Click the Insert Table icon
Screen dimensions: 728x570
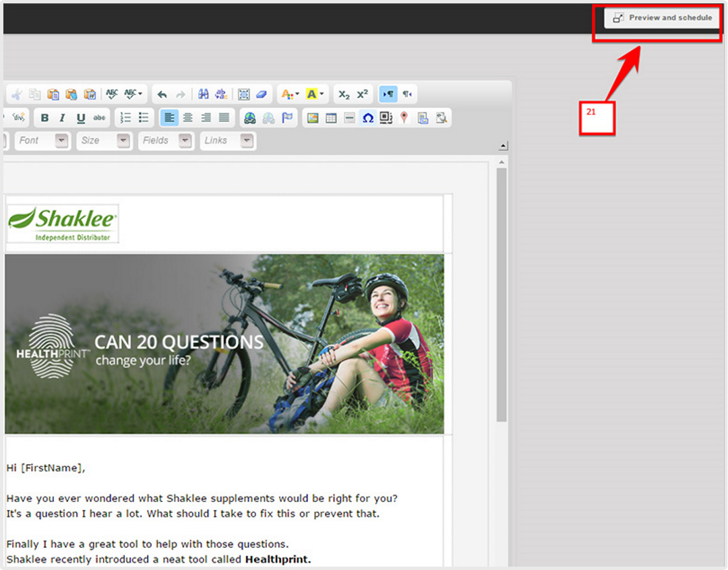tap(331, 118)
